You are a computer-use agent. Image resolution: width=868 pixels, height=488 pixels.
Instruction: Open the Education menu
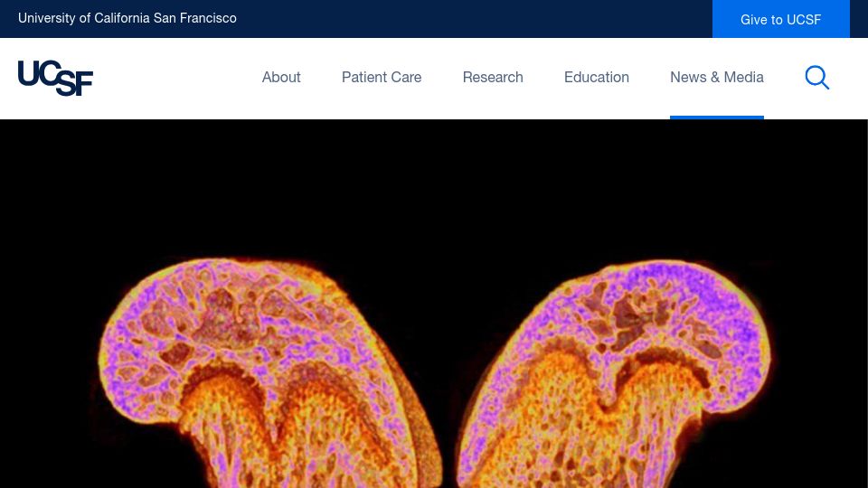coord(596,78)
